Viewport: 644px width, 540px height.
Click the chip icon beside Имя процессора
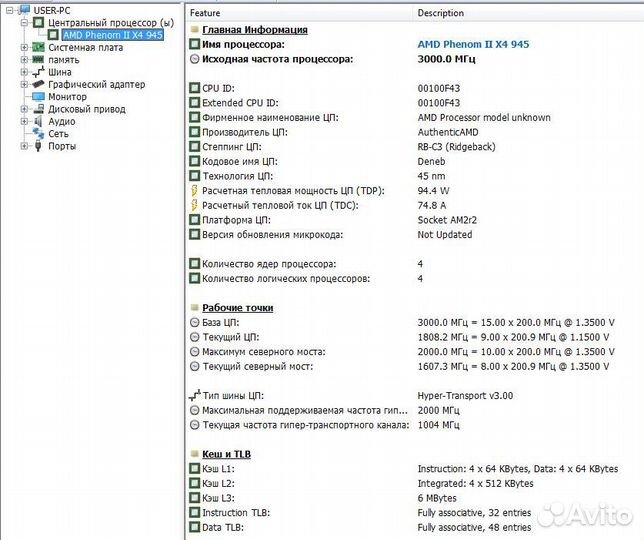pos(195,44)
